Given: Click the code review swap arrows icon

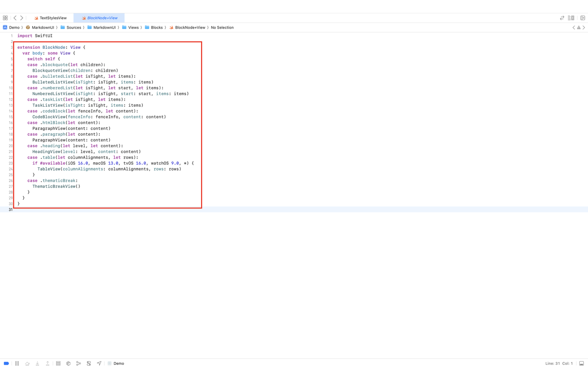Looking at the screenshot, I should pos(562,18).
